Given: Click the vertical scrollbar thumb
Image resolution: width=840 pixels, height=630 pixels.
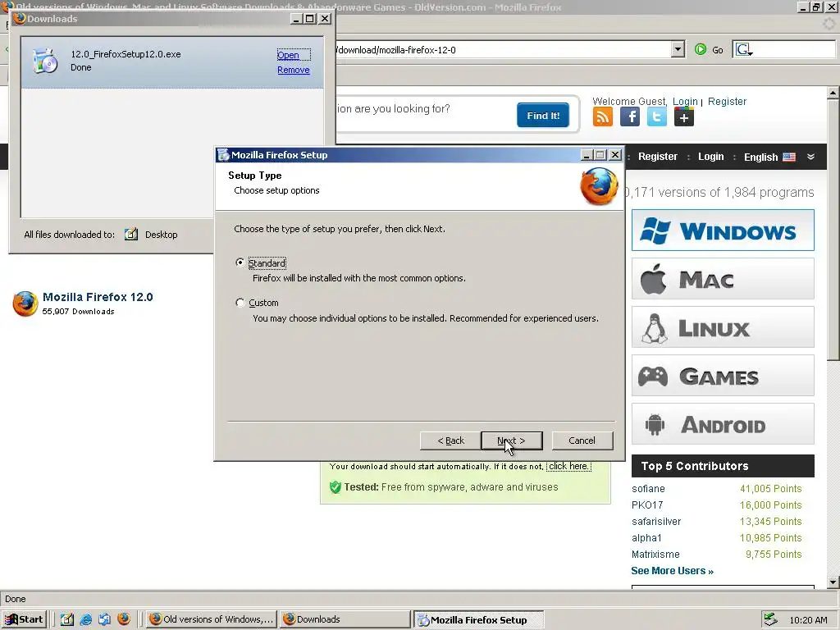Looking at the screenshot, I should (x=833, y=231).
